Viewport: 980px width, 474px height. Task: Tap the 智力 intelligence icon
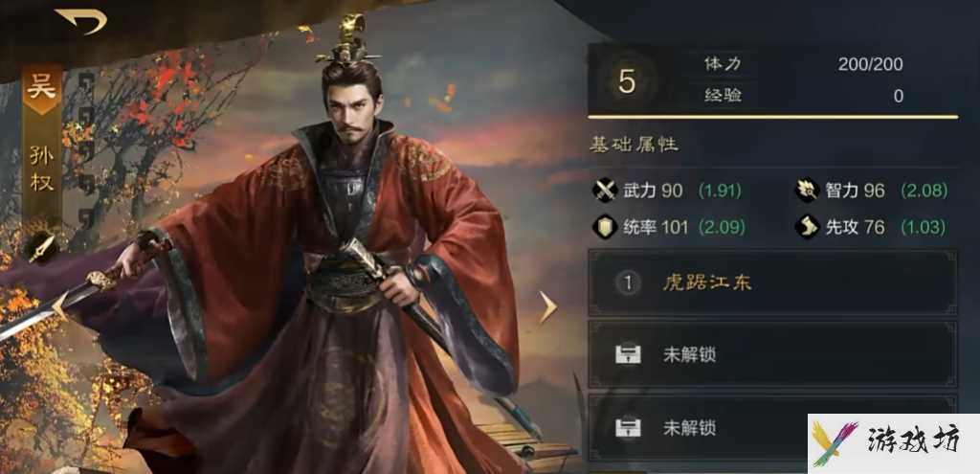[807, 191]
